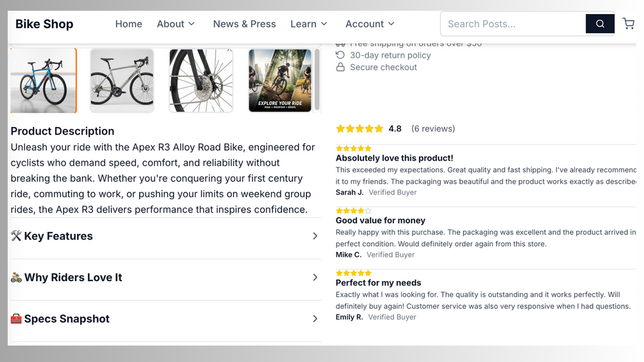Click the Search Posts input field

pos(513,24)
